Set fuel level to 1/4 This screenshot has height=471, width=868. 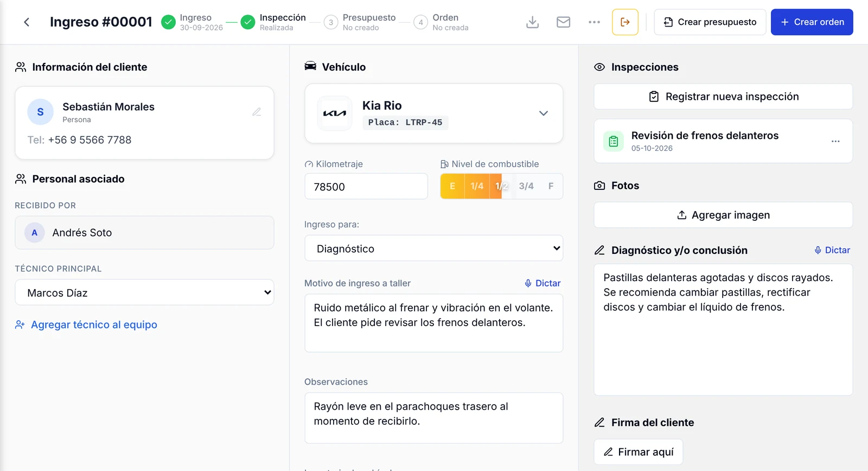pos(477,186)
